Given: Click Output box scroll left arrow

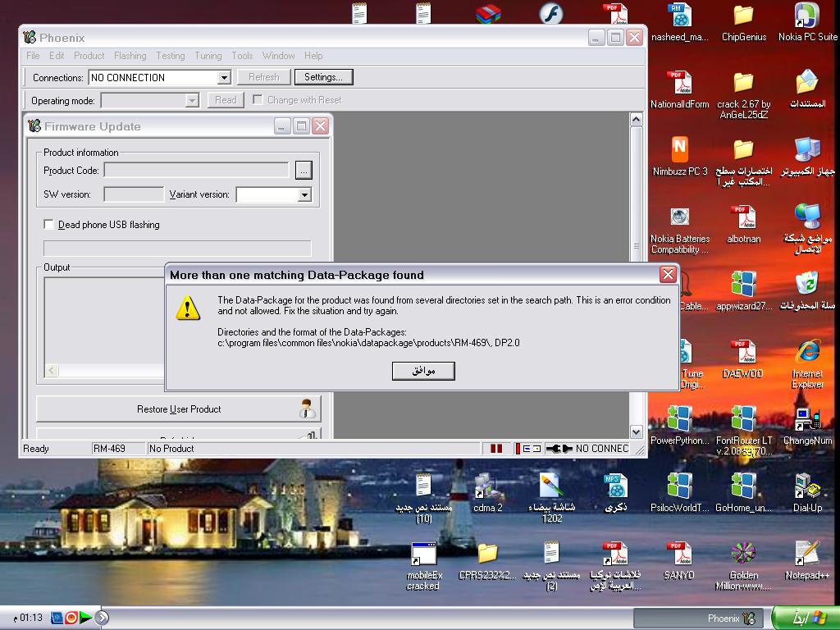Looking at the screenshot, I should [x=52, y=370].
